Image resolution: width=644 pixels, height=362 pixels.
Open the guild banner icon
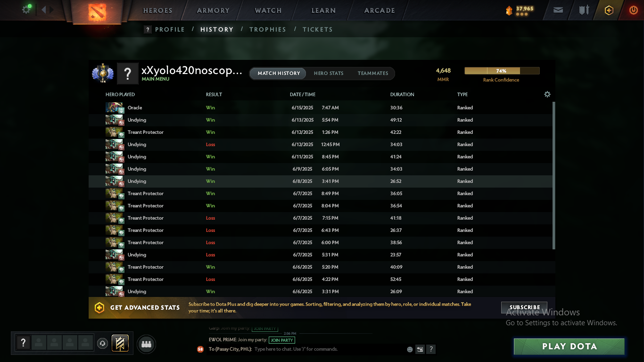[x=120, y=343]
